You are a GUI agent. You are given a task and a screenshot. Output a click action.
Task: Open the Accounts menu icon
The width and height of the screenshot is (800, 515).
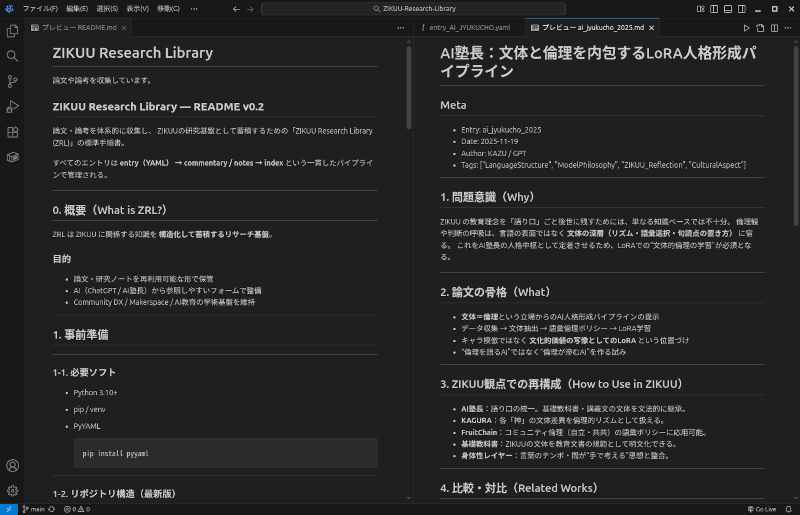12,466
